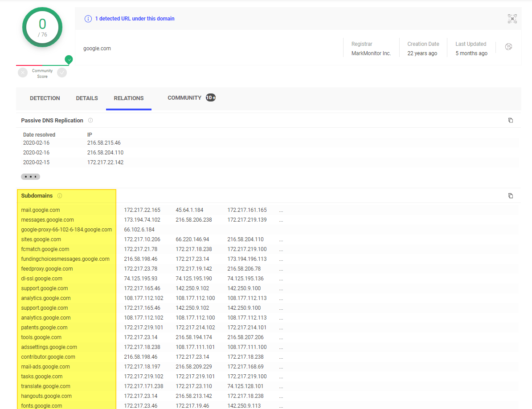Click the Subdomains section heading

[37, 195]
